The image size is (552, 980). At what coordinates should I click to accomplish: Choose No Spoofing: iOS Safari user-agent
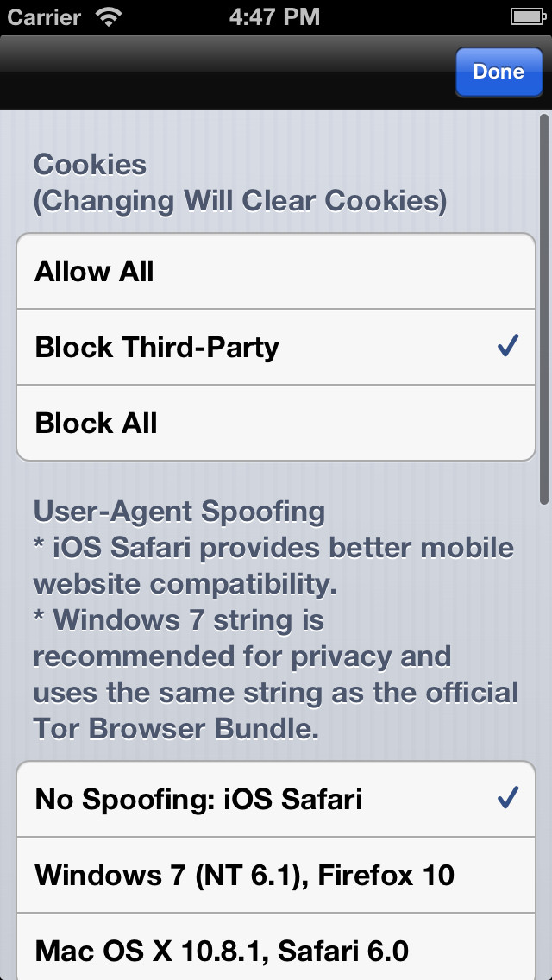coord(276,799)
